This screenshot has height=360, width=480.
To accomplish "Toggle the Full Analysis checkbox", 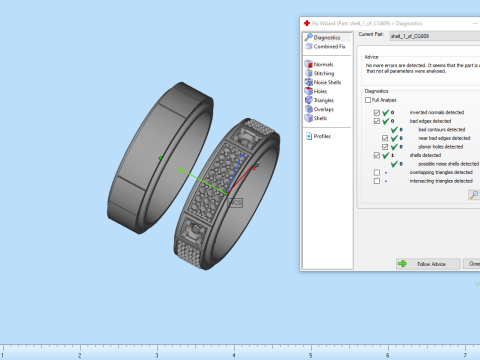I will 368,100.
